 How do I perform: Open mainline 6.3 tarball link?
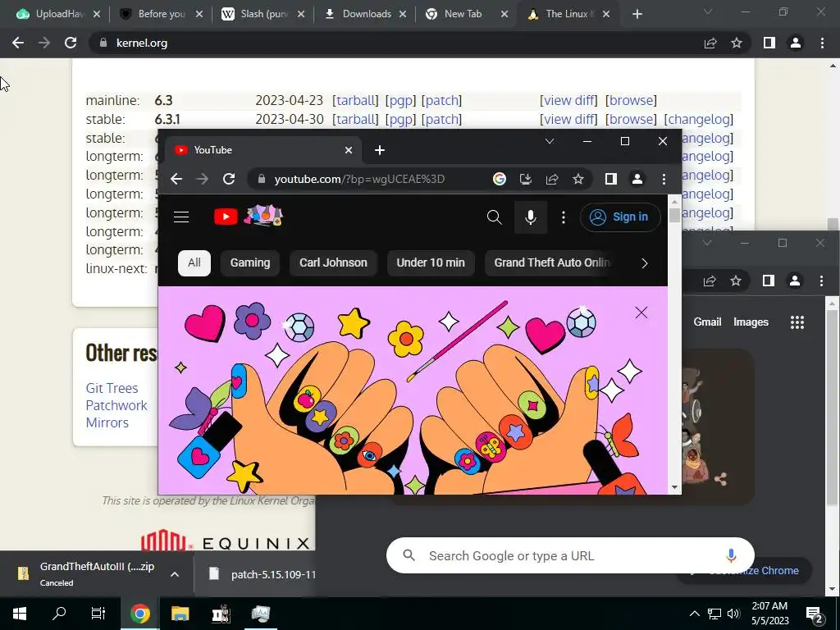[x=355, y=100]
